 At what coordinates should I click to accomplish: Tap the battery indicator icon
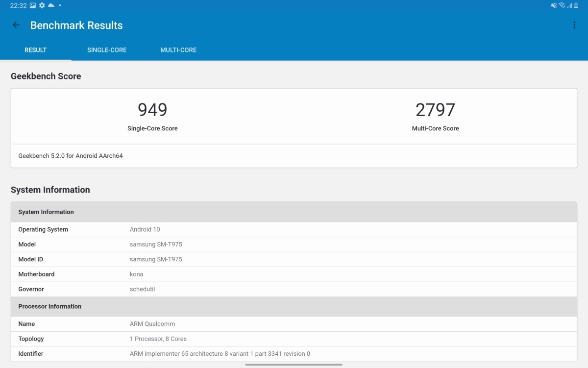576,5
